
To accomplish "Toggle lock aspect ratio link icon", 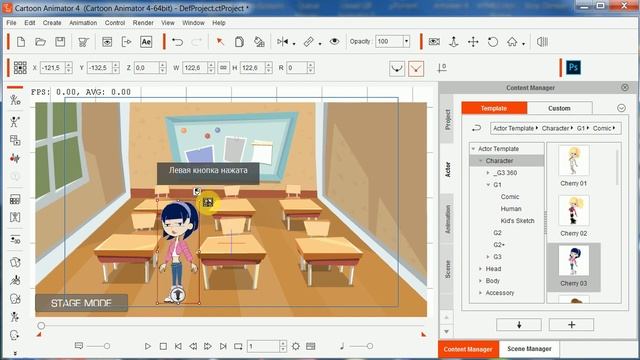I will click(223, 68).
